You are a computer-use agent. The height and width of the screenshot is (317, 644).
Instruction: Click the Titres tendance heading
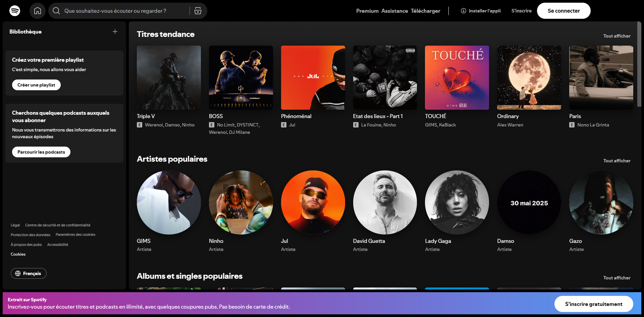166,34
